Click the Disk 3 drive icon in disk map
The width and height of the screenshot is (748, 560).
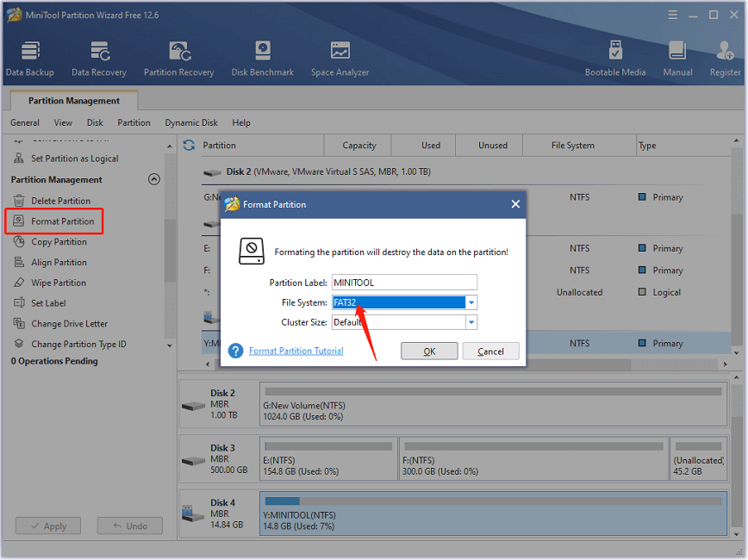point(193,461)
